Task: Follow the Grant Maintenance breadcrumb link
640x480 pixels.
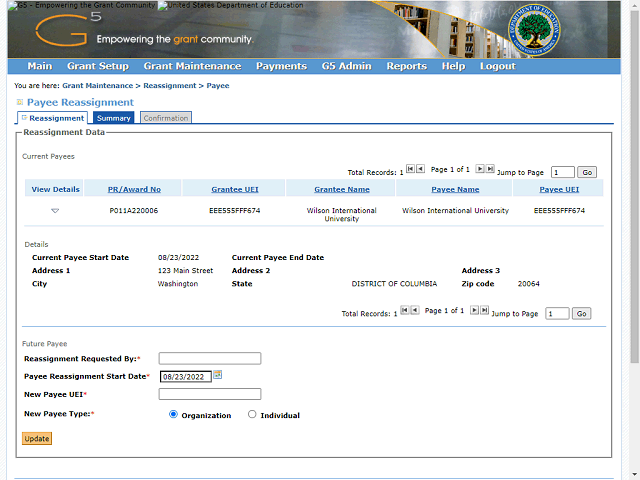Action: point(98,86)
